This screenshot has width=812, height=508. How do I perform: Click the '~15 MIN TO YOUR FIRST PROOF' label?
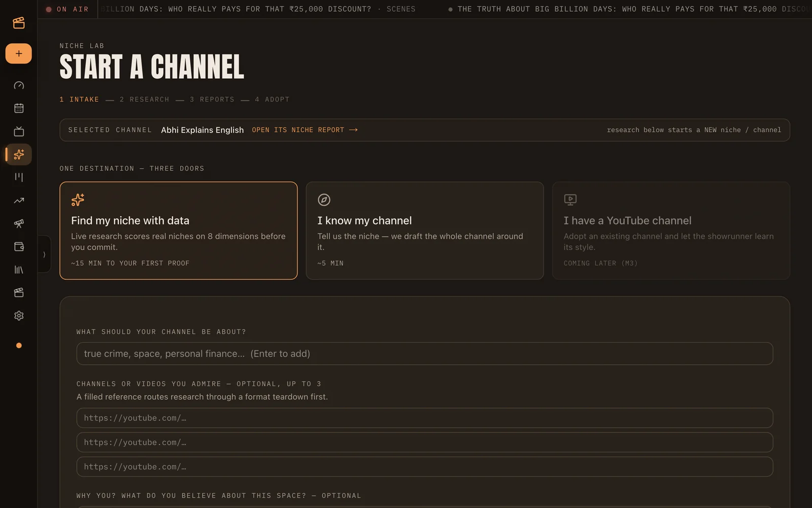(x=130, y=263)
